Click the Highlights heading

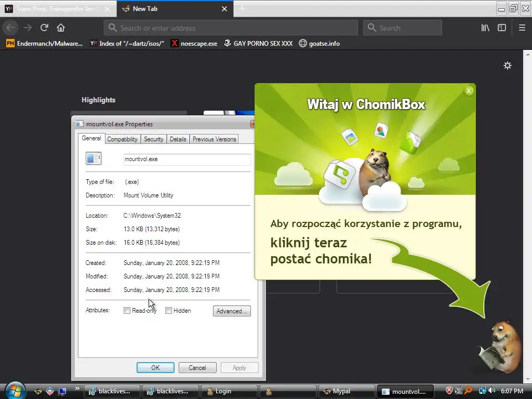click(x=98, y=100)
